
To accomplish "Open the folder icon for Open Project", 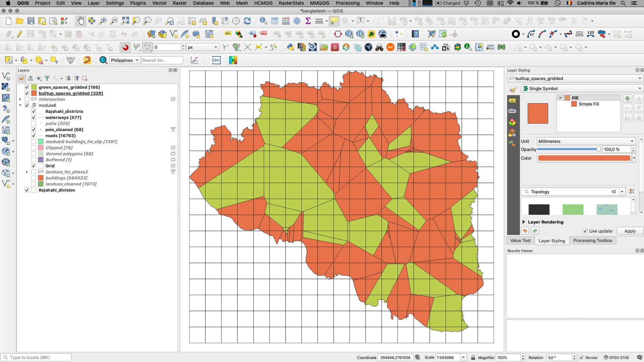I will pos(20,21).
